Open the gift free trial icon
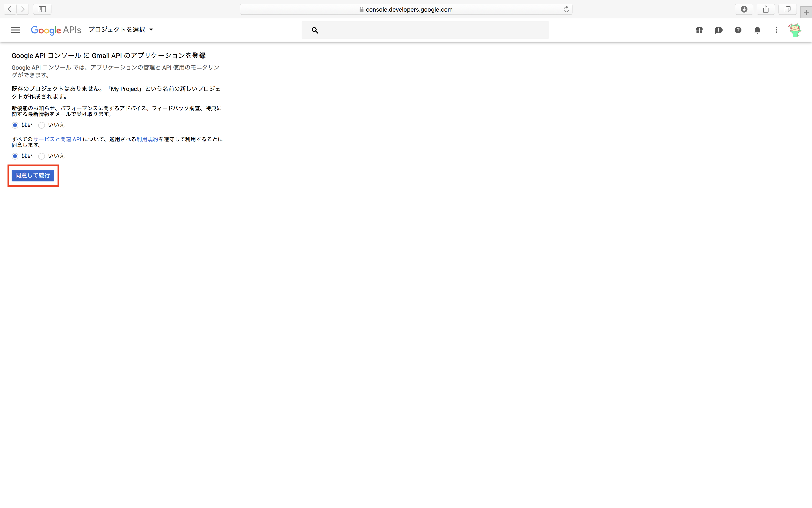 coord(699,30)
